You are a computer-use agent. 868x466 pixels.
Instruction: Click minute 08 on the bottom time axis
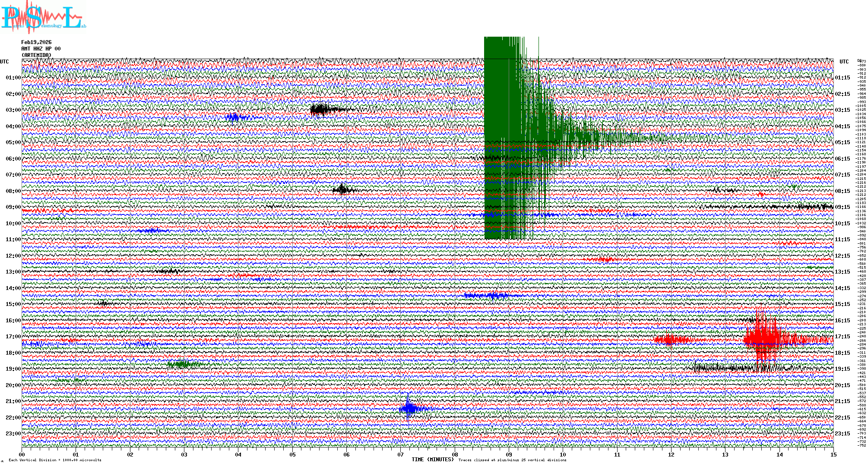[455, 455]
